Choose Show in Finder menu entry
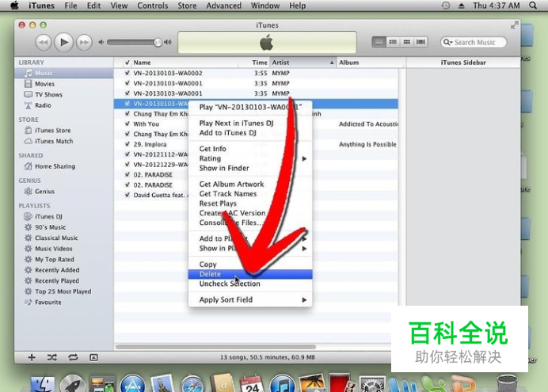548x392 pixels. pyautogui.click(x=250, y=168)
